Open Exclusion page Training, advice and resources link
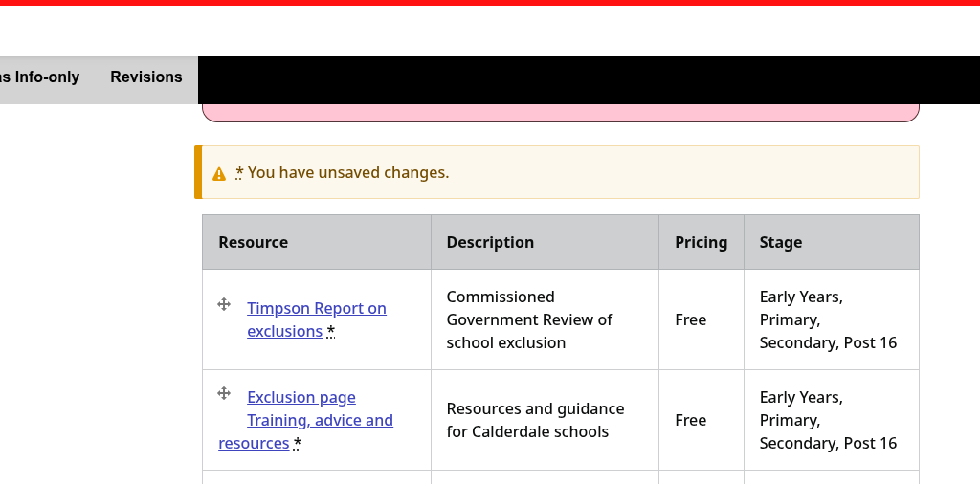The width and height of the screenshot is (980, 484). 305,420
